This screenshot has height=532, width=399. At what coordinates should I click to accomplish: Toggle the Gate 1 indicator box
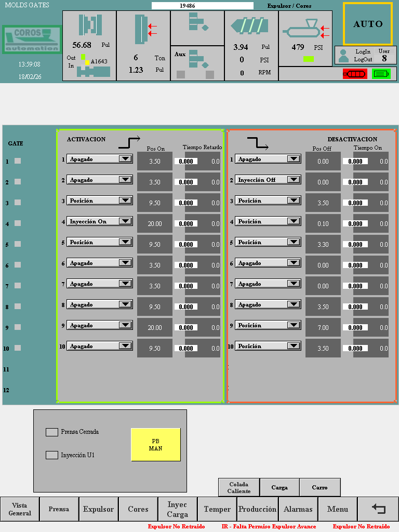pyautogui.click(x=18, y=161)
